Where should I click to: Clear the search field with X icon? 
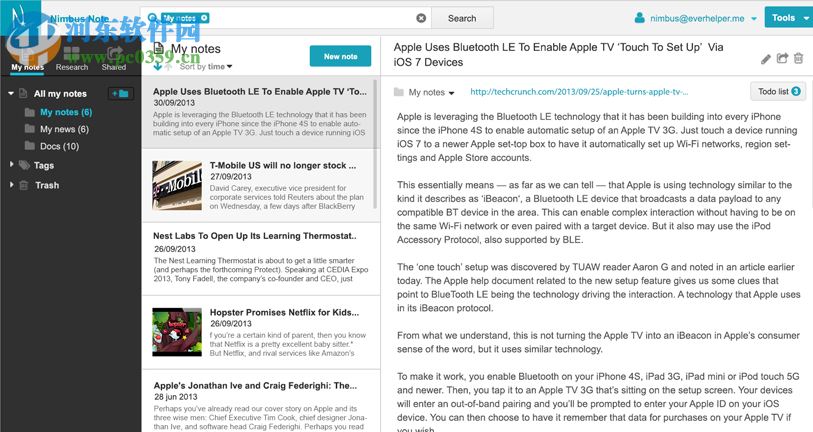pyautogui.click(x=421, y=18)
